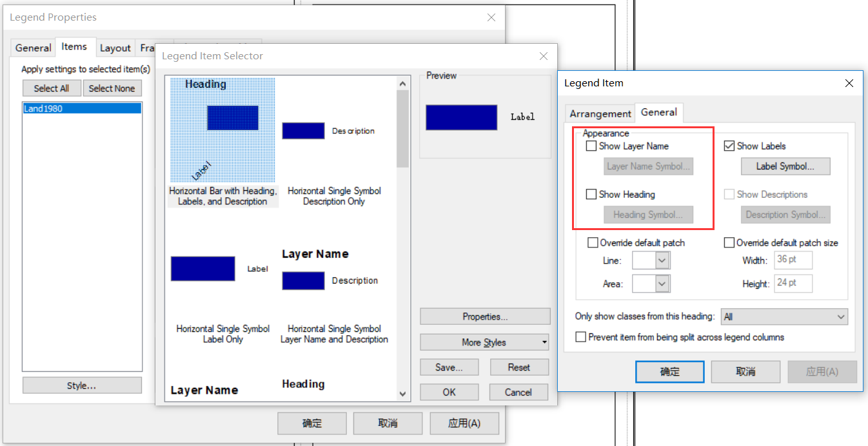Click 确定 in Legend Properties dialog
The width and height of the screenshot is (868, 446).
(312, 423)
